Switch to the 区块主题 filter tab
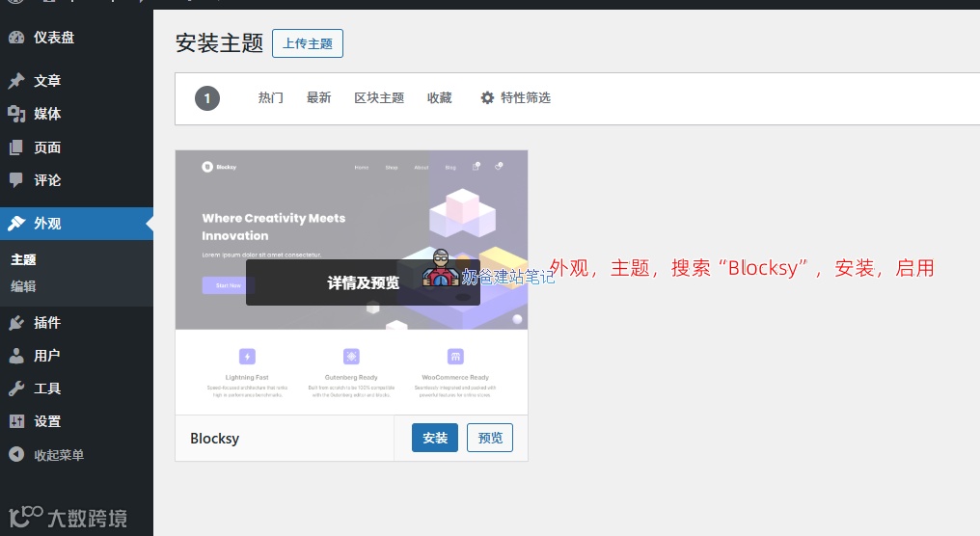Viewport: 980px width, 536px height. click(379, 97)
